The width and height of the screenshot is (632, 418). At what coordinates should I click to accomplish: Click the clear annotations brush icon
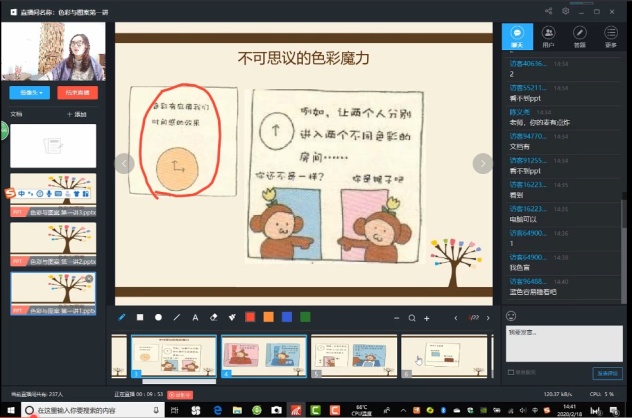pyautogui.click(x=231, y=317)
